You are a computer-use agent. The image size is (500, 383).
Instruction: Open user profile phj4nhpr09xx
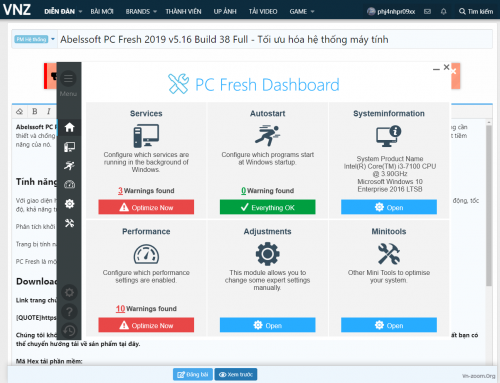point(391,12)
